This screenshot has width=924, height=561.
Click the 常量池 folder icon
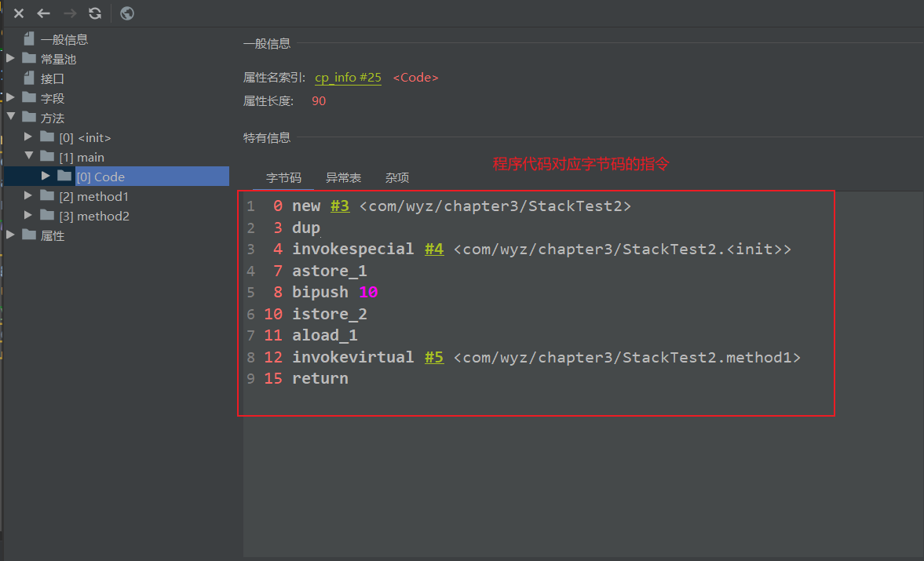[29, 59]
